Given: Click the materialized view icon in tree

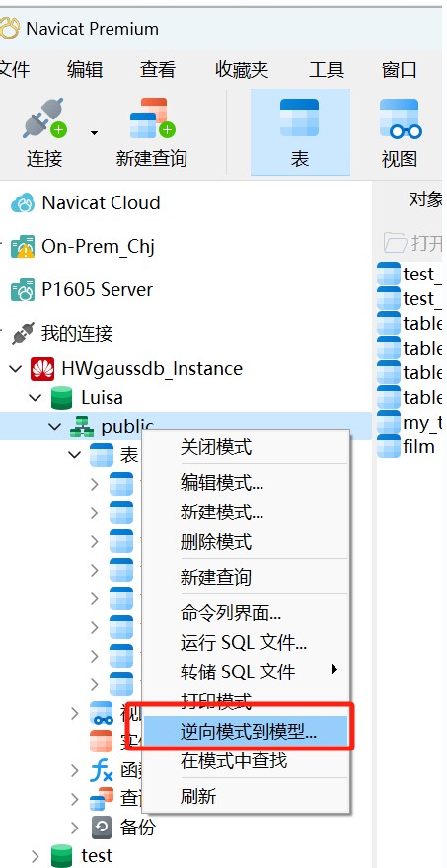Looking at the screenshot, I should coord(102,742).
